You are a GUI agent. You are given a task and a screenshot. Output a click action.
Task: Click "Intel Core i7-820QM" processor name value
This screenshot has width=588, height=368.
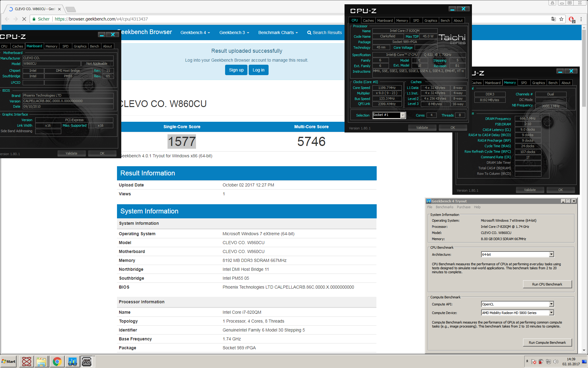tap(242, 312)
